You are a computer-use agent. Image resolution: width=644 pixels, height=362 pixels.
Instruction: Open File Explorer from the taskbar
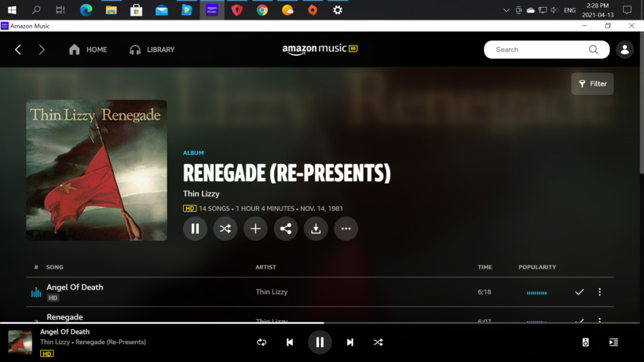tap(111, 10)
